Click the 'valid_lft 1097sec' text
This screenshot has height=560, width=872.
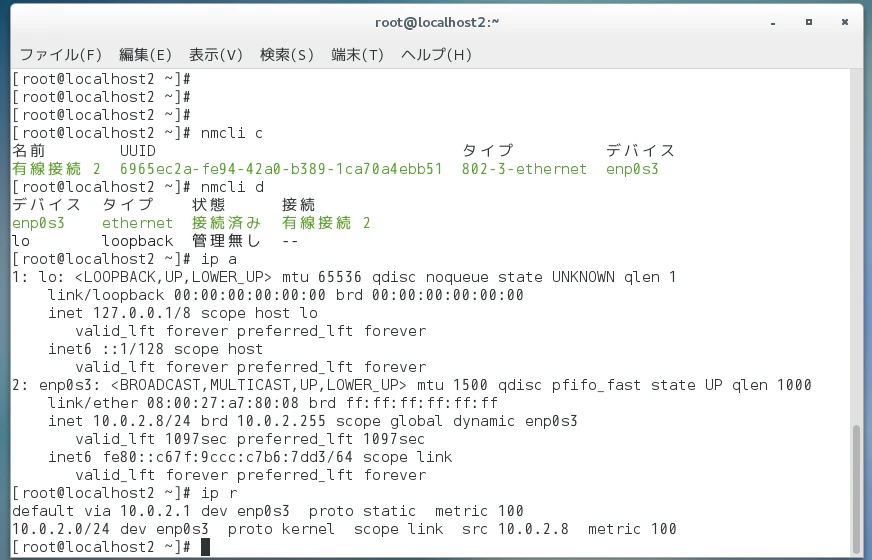click(x=151, y=439)
